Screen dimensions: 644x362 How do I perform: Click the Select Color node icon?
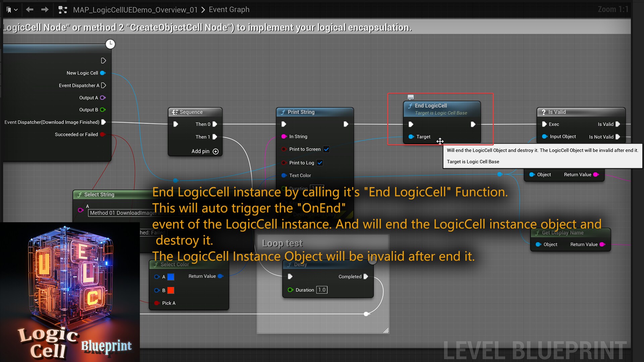click(x=156, y=264)
